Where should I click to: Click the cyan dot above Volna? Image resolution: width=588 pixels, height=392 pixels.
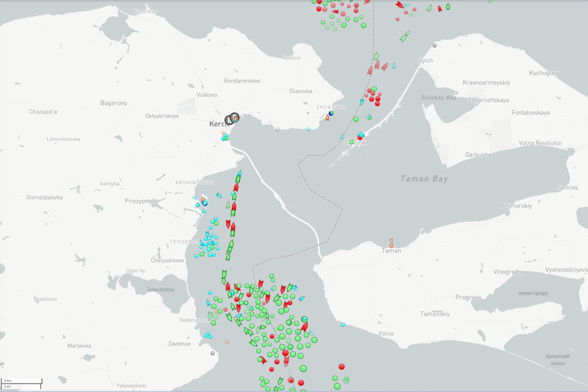pos(343,324)
